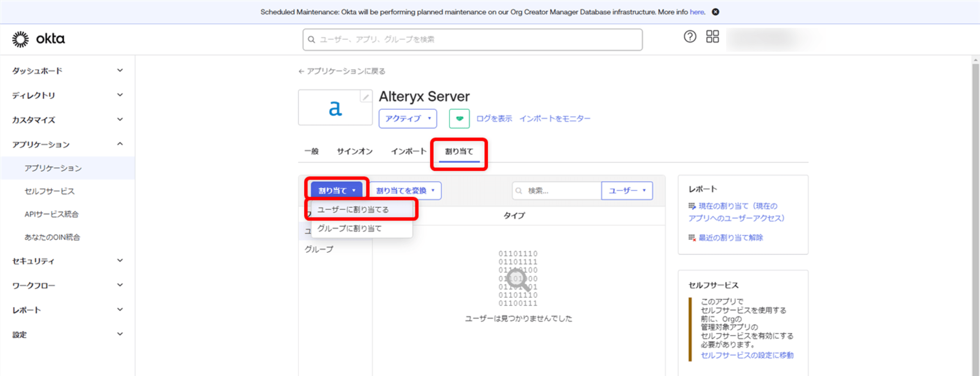Focus the ユーザー、アプリ、グループを検索 box
The width and height of the screenshot is (980, 376).
tap(472, 39)
